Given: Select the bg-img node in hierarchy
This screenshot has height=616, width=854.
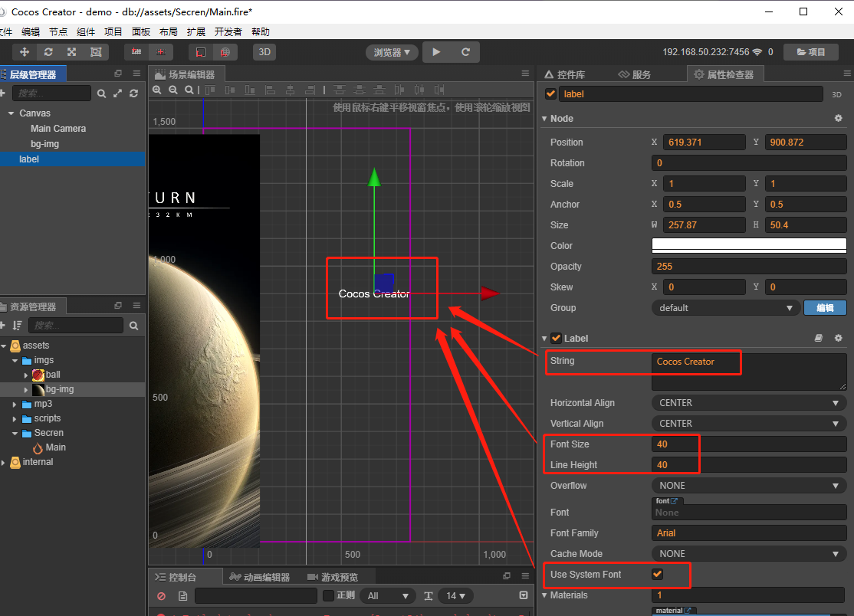Looking at the screenshot, I should pos(44,144).
